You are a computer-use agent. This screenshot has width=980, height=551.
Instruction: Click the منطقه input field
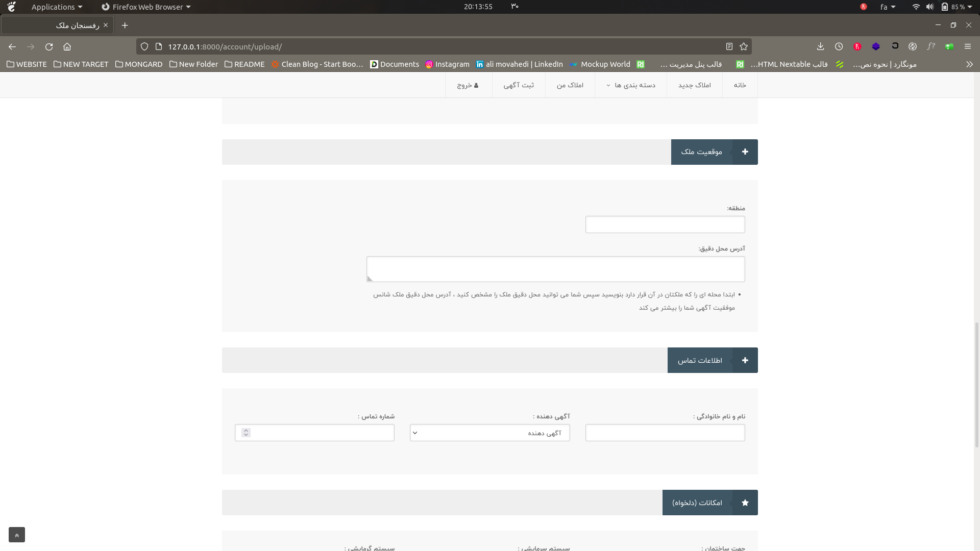click(665, 224)
